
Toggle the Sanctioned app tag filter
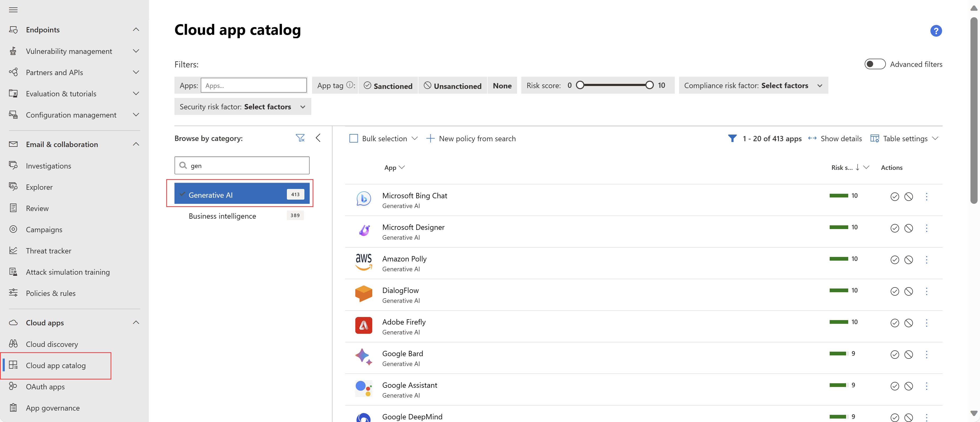click(388, 85)
